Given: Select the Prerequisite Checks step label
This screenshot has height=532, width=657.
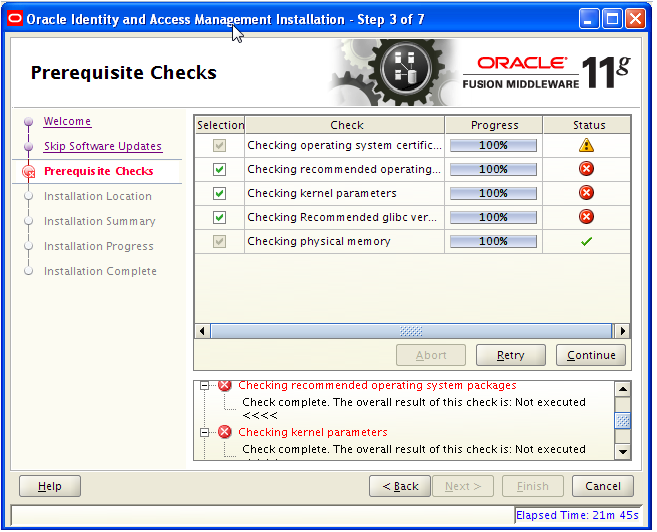Looking at the screenshot, I should [x=99, y=171].
